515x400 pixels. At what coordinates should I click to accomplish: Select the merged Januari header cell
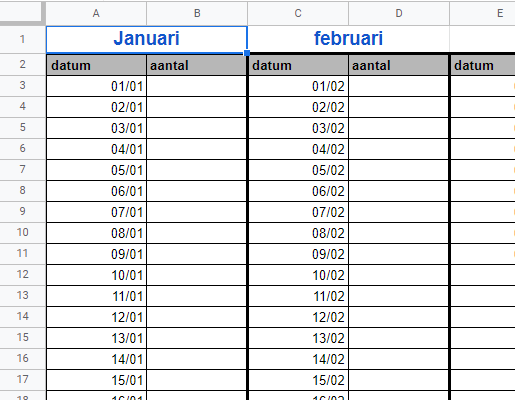click(146, 39)
